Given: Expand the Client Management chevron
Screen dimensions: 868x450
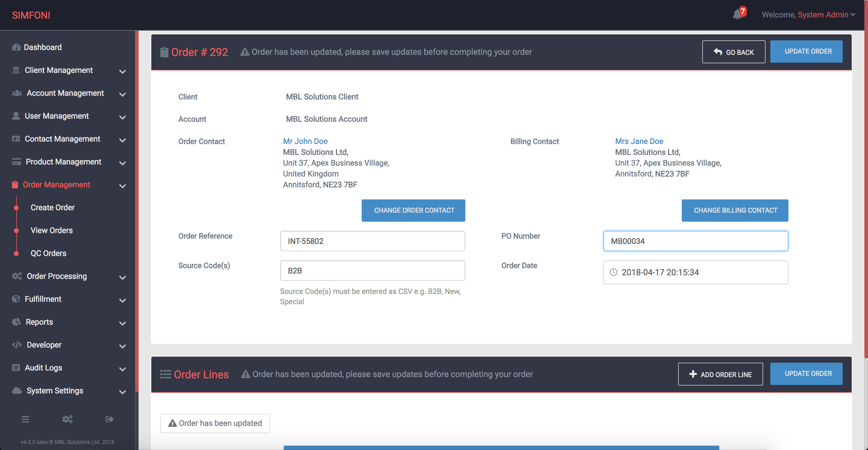Looking at the screenshot, I should pyautogui.click(x=123, y=71).
